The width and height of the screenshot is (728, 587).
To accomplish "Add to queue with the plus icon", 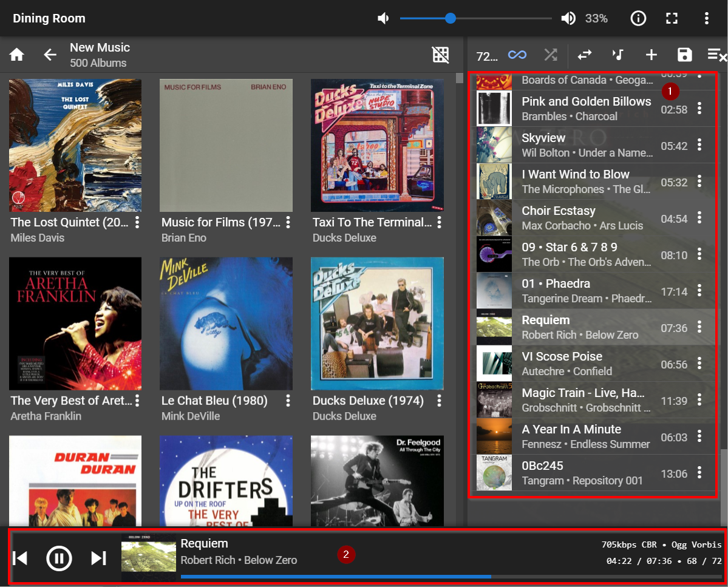I will coord(651,55).
